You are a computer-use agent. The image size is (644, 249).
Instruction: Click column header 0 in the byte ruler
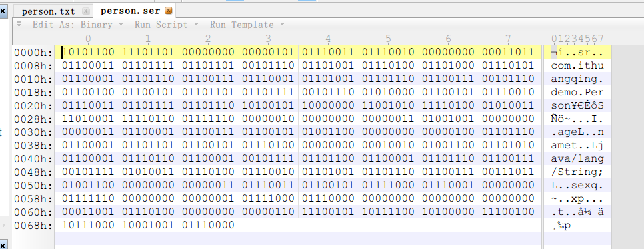88,39
